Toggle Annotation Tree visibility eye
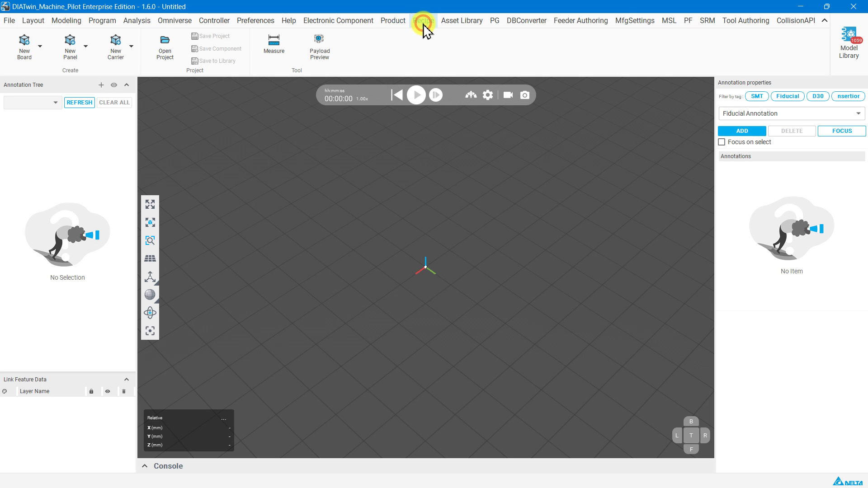Viewport: 868px width, 488px height. (x=114, y=85)
